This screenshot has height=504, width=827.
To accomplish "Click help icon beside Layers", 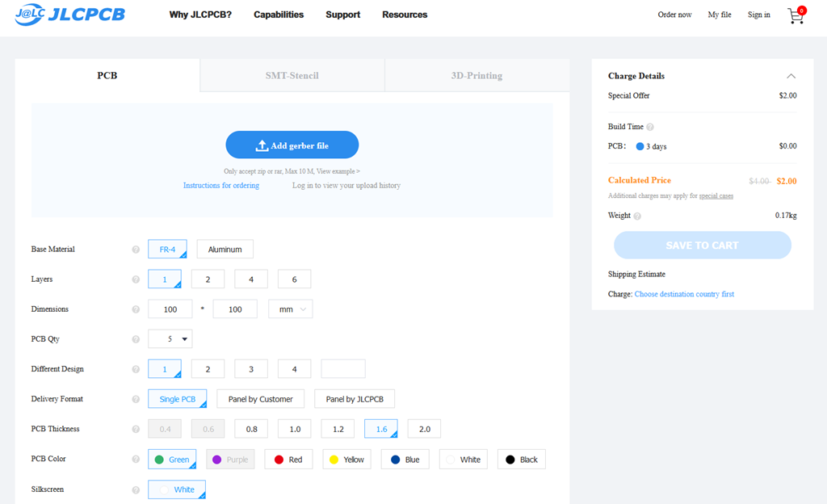I will point(136,279).
